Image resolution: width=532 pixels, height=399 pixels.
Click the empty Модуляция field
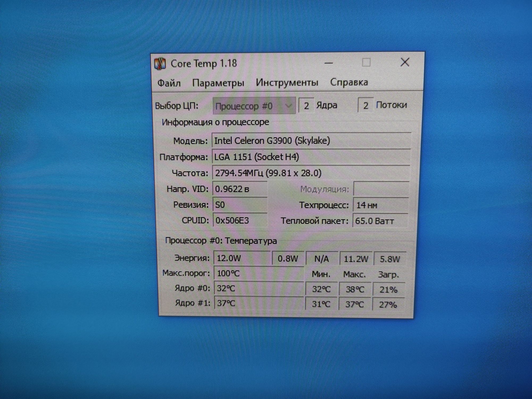click(x=381, y=189)
